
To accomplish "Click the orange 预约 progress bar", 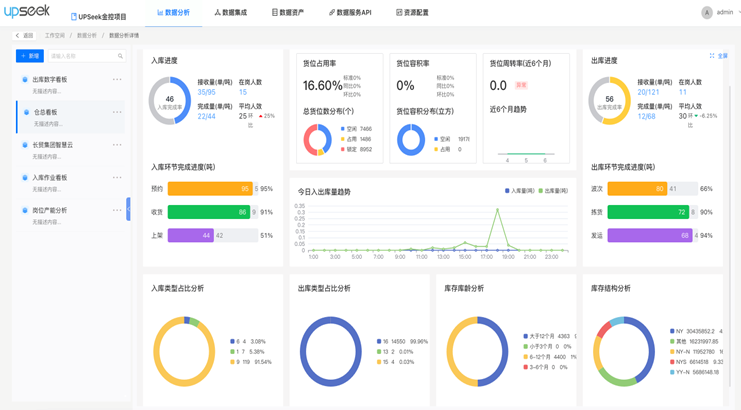I will tap(209, 188).
